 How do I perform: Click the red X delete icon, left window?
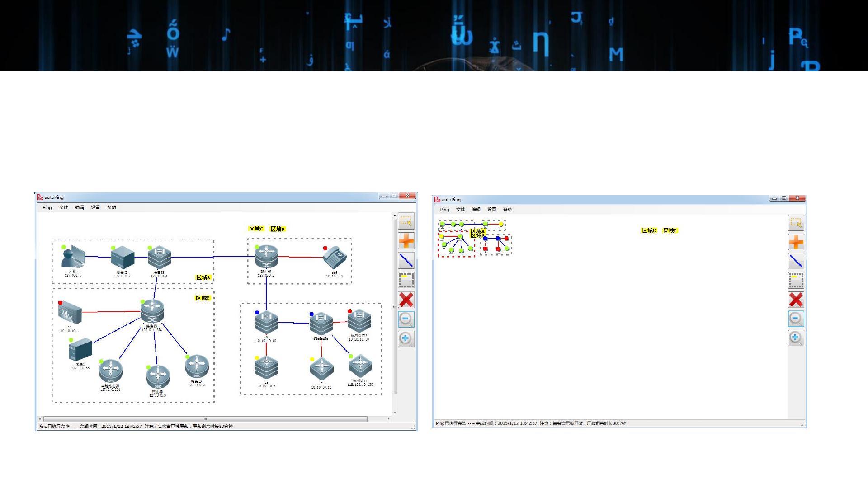tap(406, 300)
